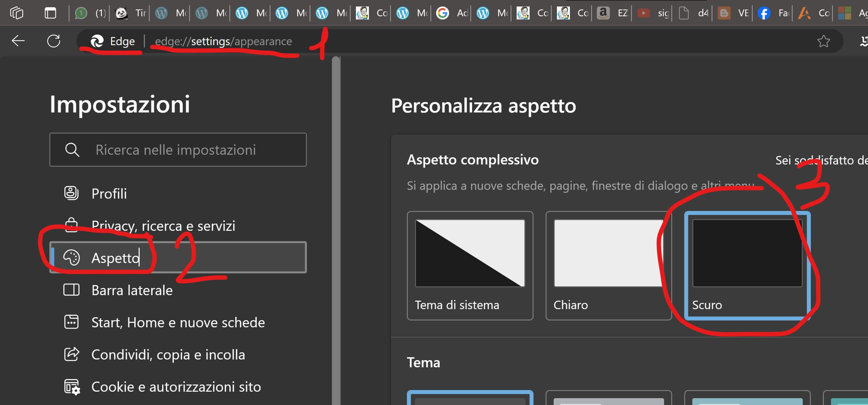
Task: Click the Edge logo in address bar
Action: point(97,41)
